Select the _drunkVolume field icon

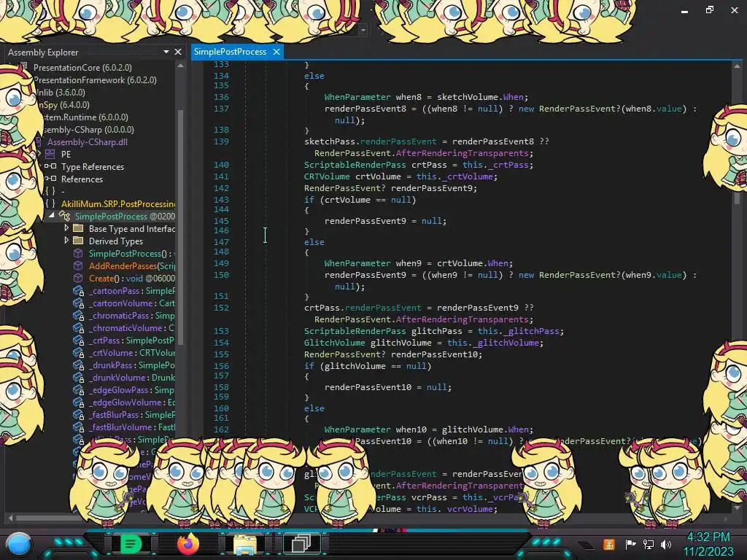pos(79,377)
